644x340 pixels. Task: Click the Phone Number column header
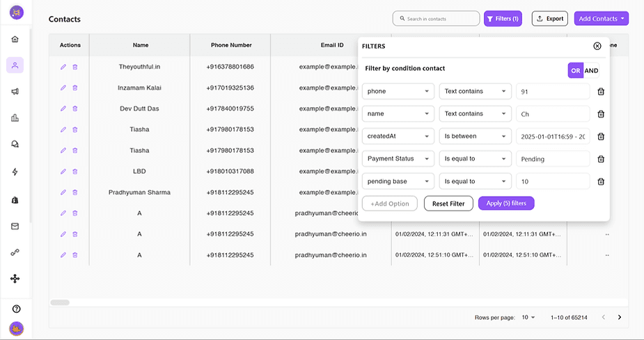click(231, 45)
